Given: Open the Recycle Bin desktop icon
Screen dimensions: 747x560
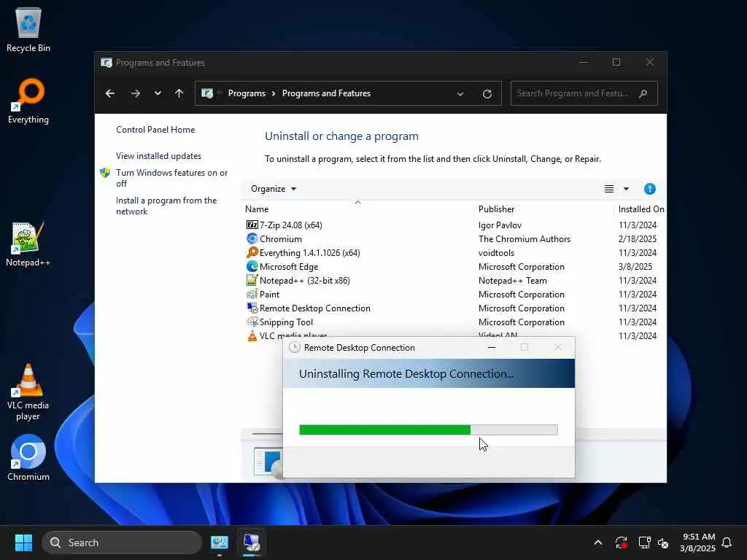Looking at the screenshot, I should tap(28, 29).
